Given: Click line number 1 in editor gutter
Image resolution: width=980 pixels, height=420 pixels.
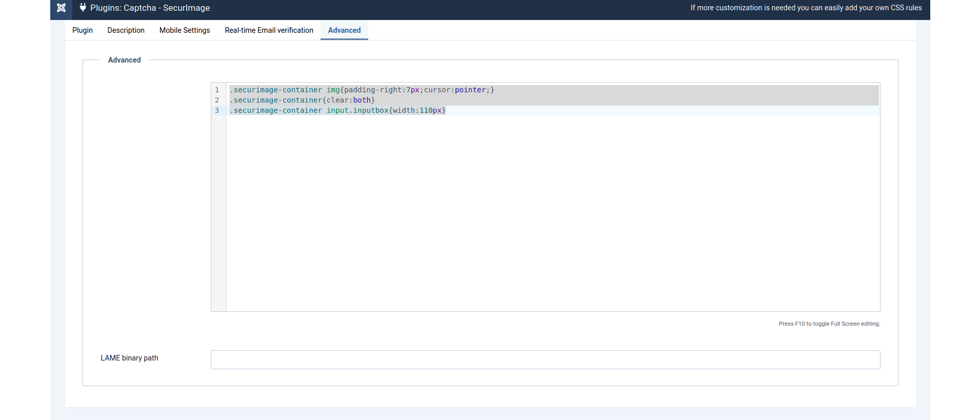Looking at the screenshot, I should tap(217, 90).
